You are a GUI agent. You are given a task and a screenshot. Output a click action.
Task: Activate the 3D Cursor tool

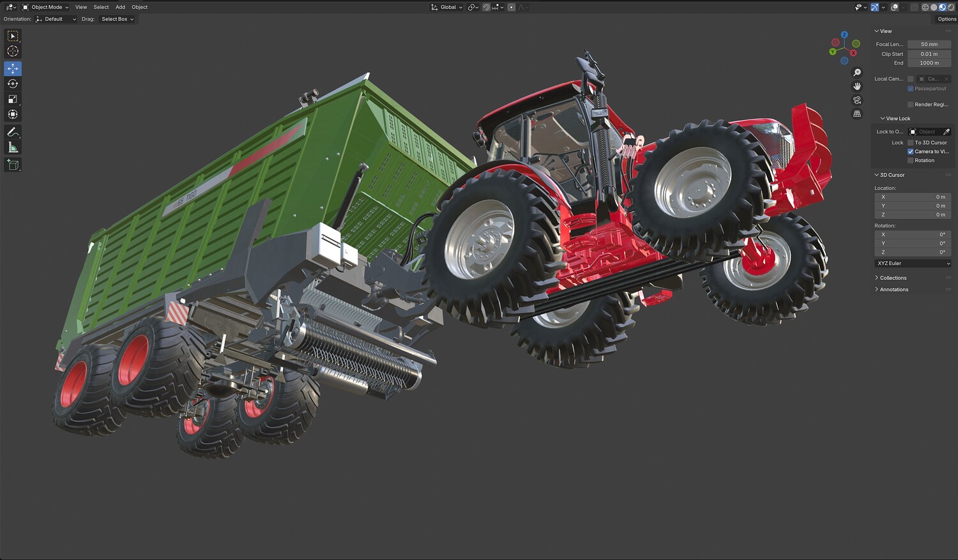click(x=13, y=51)
